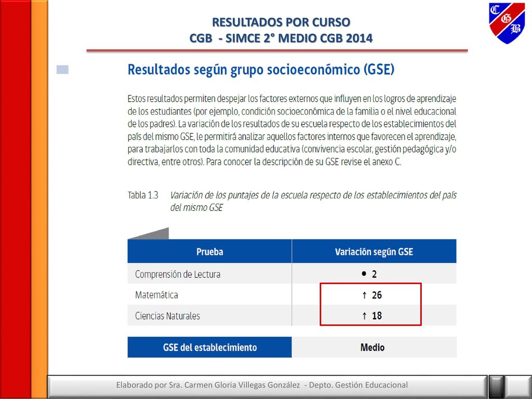Click the value '2' for Comprensión de Lectura
The height and width of the screenshot is (399, 532).
pos(374,274)
